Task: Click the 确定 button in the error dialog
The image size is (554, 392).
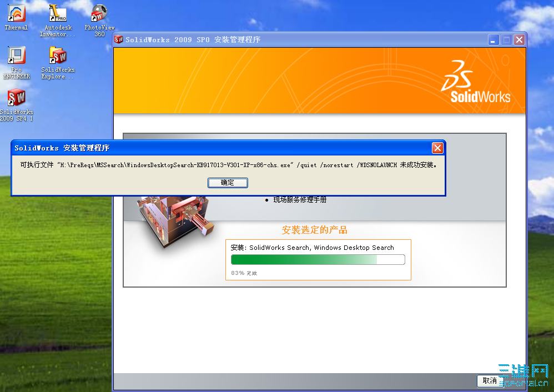Action: [x=228, y=183]
